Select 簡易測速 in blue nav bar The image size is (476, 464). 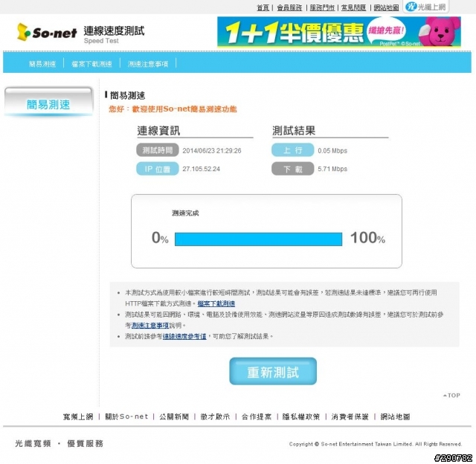point(42,64)
